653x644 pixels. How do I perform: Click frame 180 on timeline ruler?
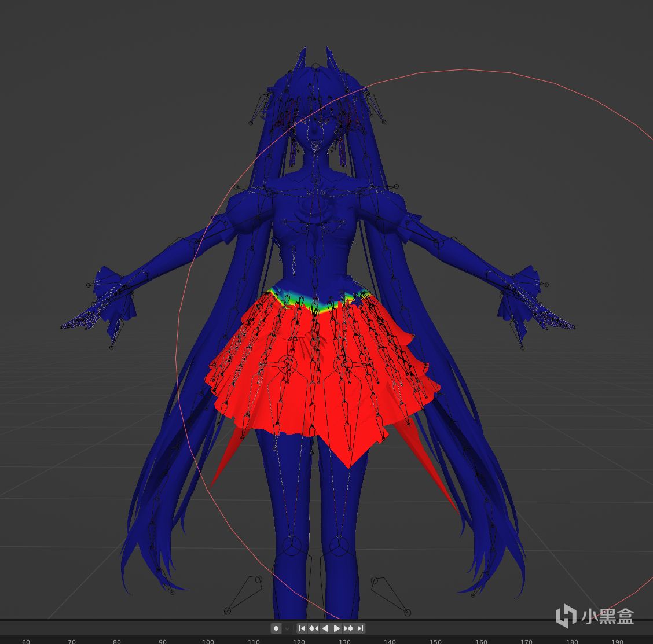point(572,641)
